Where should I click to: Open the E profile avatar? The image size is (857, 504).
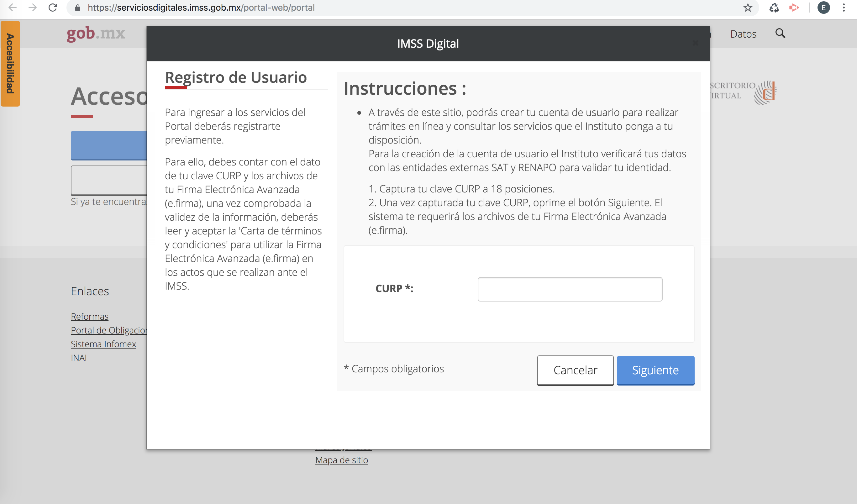[823, 8]
